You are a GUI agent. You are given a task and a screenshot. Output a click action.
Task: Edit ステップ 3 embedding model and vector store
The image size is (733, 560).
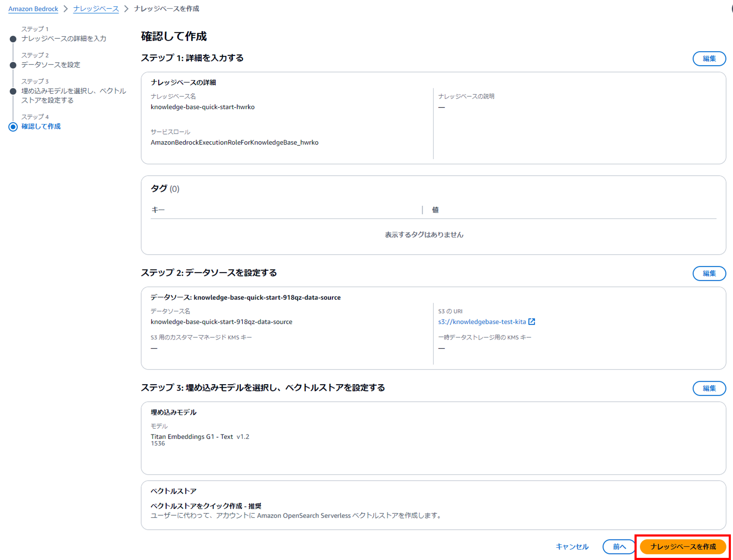tap(709, 388)
